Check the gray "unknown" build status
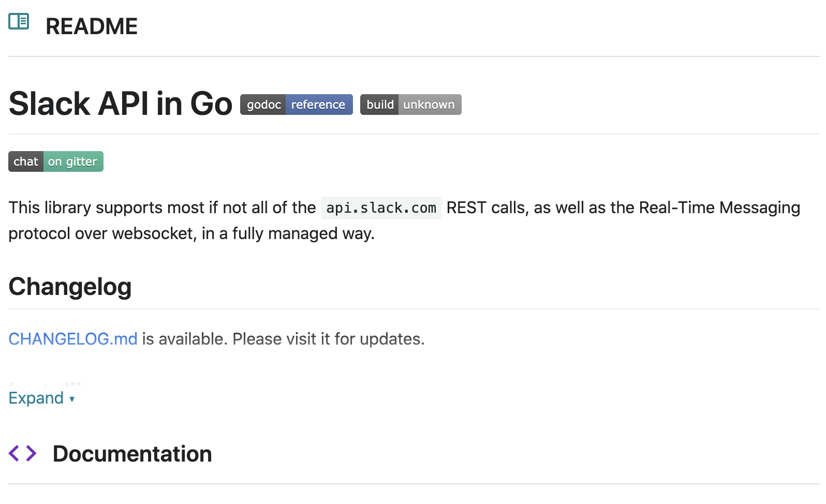The height and width of the screenshot is (504, 826). [429, 105]
